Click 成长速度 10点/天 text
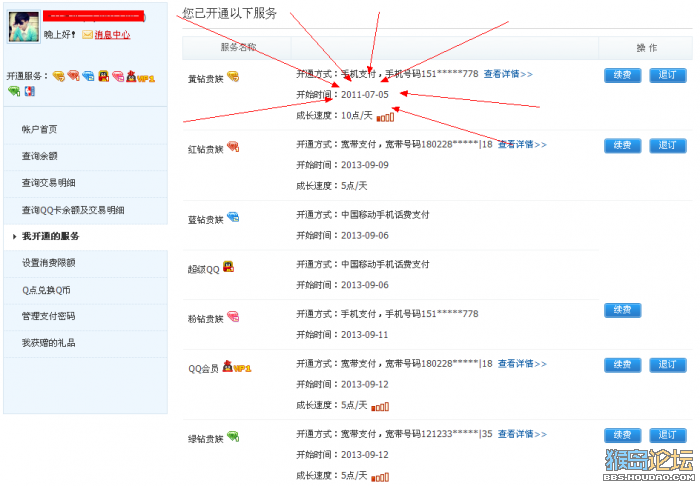700x486 pixels. (334, 116)
